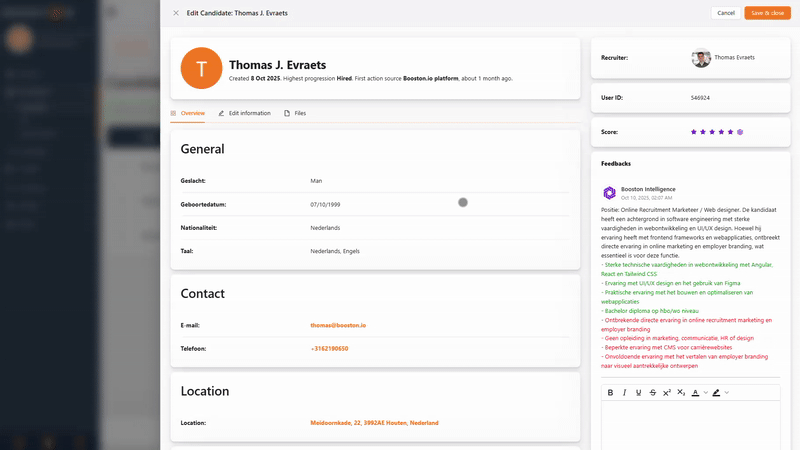Click the Booston Intelligence logo icon

click(x=609, y=193)
